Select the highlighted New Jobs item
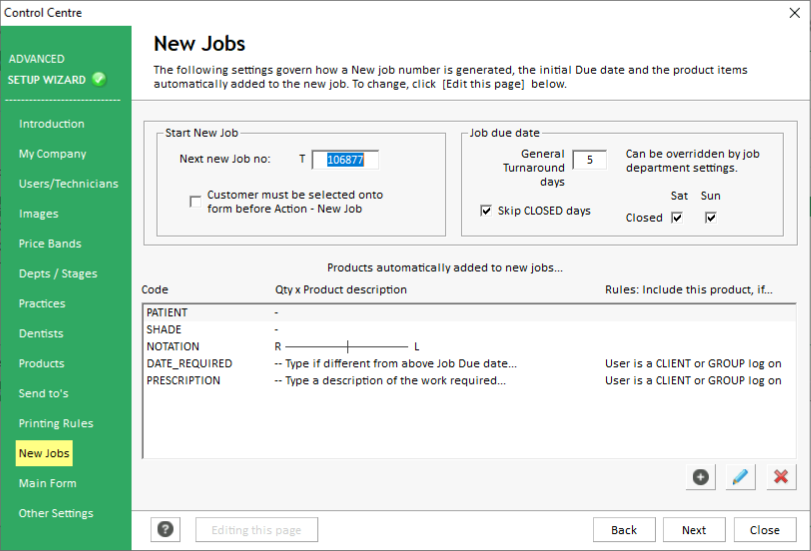The height and width of the screenshot is (551, 811). 44,453
